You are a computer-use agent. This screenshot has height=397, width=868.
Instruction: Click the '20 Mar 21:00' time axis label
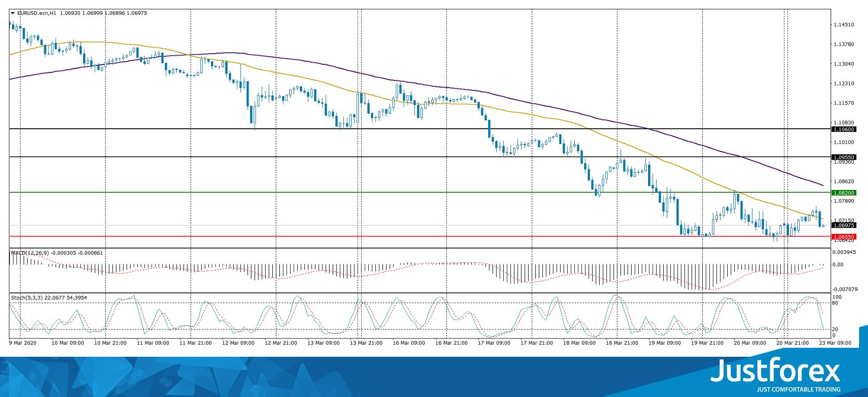[x=792, y=343]
